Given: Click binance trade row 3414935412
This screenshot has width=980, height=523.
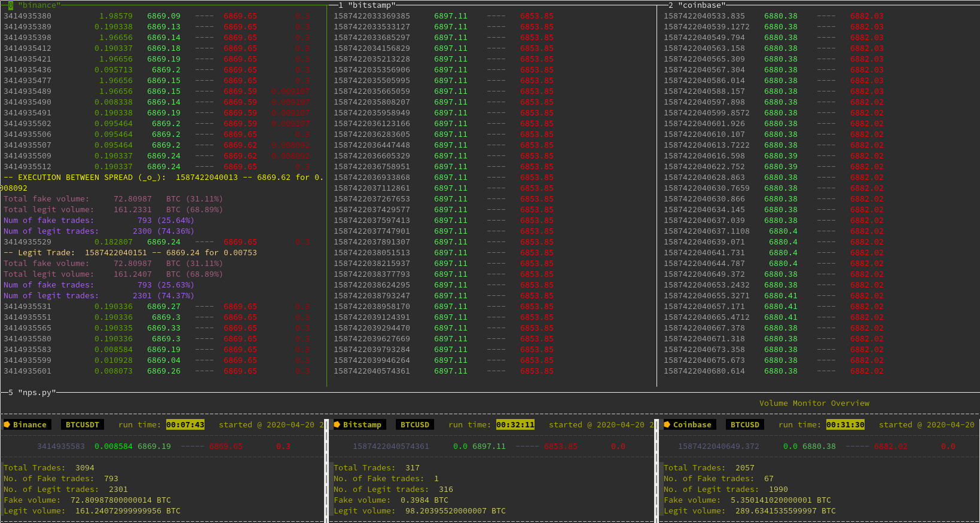Looking at the screenshot, I should (x=157, y=48).
